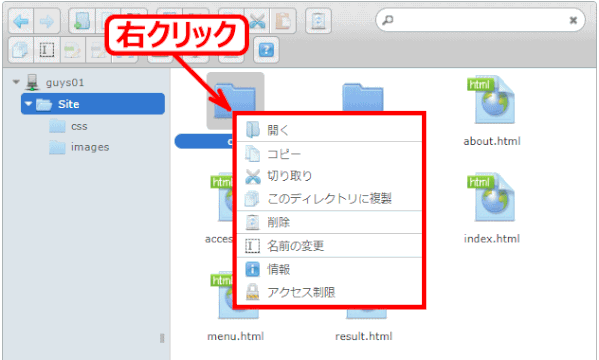Screen dimensions: 599x360
Task: Click the menu.html file name
Action: click(236, 336)
